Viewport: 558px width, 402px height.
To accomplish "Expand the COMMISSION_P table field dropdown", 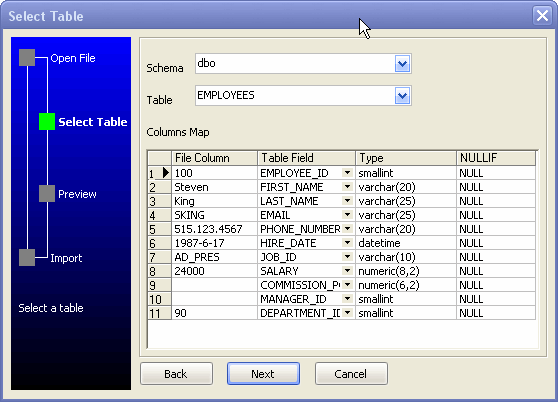I will [347, 285].
